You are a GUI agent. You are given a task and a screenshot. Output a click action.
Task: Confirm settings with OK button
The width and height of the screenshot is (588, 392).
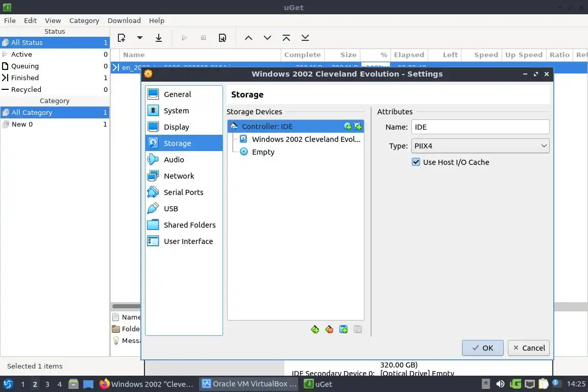(482, 348)
